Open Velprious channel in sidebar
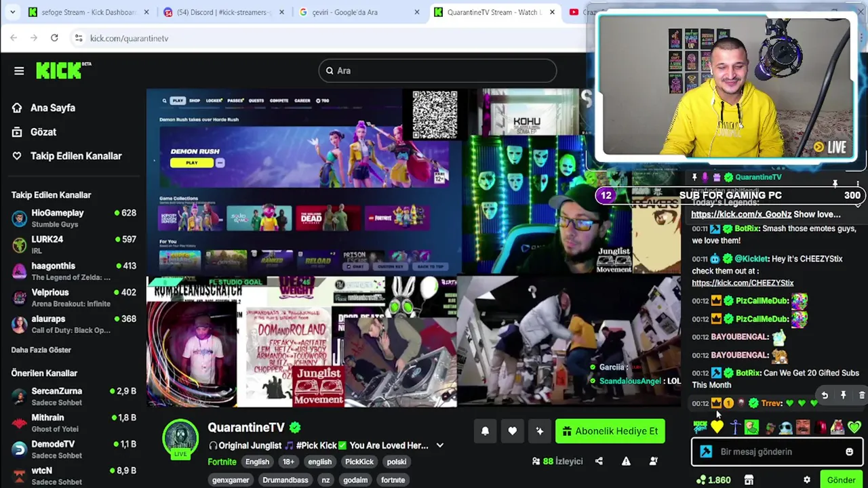This screenshot has width=868, height=488. (73, 298)
